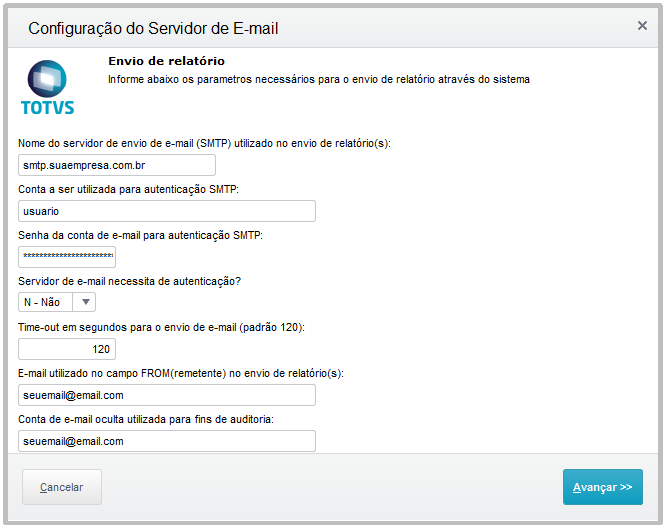This screenshot has width=666, height=526.
Task: Click the time-out seconds field
Action: click(67, 349)
